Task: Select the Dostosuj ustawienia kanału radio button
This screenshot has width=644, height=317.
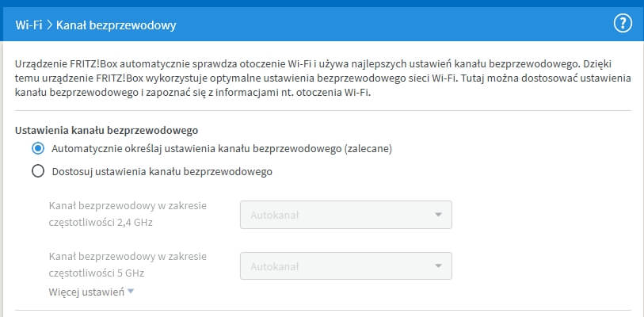Action: [37, 170]
